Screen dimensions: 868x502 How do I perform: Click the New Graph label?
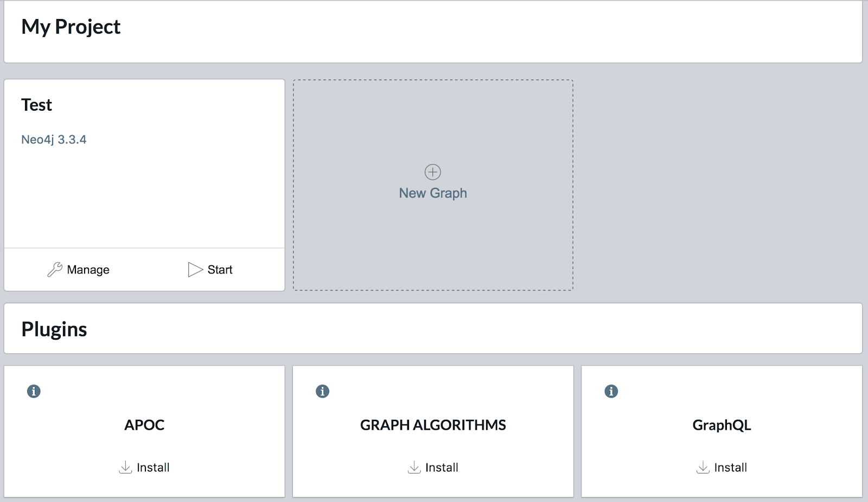coord(432,193)
